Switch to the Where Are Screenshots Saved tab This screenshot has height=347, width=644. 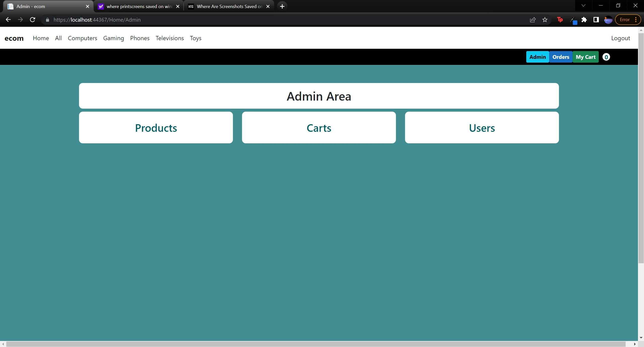pyautogui.click(x=226, y=6)
